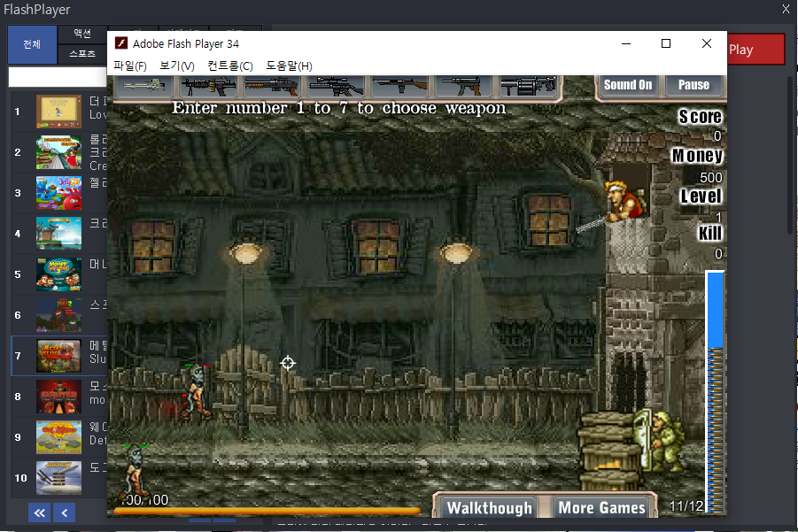The height and width of the screenshot is (532, 798).
Task: Open the More Games button
Action: tap(601, 507)
